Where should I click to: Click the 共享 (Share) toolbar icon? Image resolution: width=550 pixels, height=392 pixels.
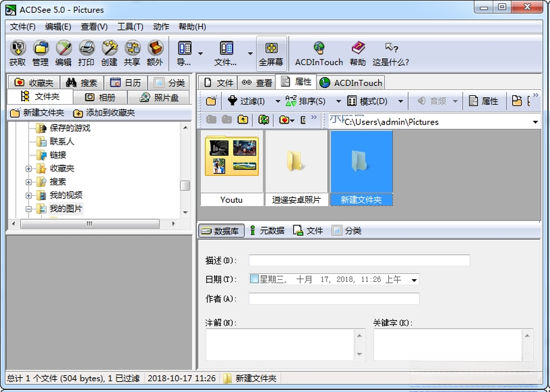click(132, 53)
